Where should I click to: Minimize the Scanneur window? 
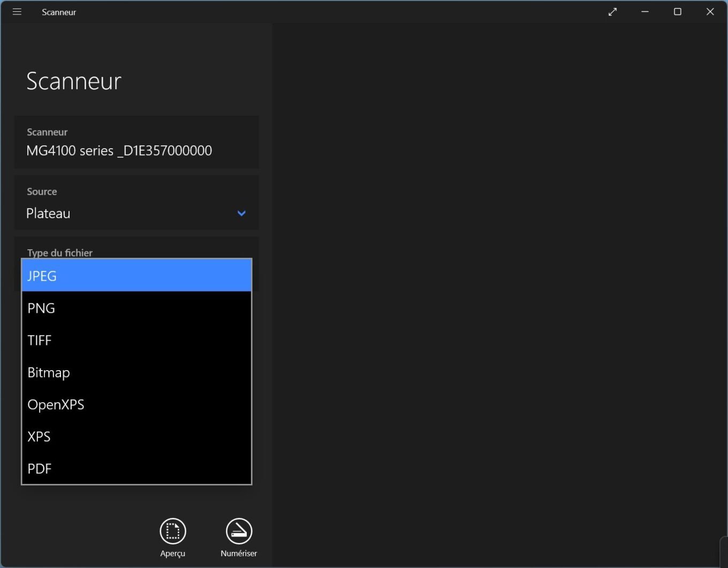pos(645,12)
